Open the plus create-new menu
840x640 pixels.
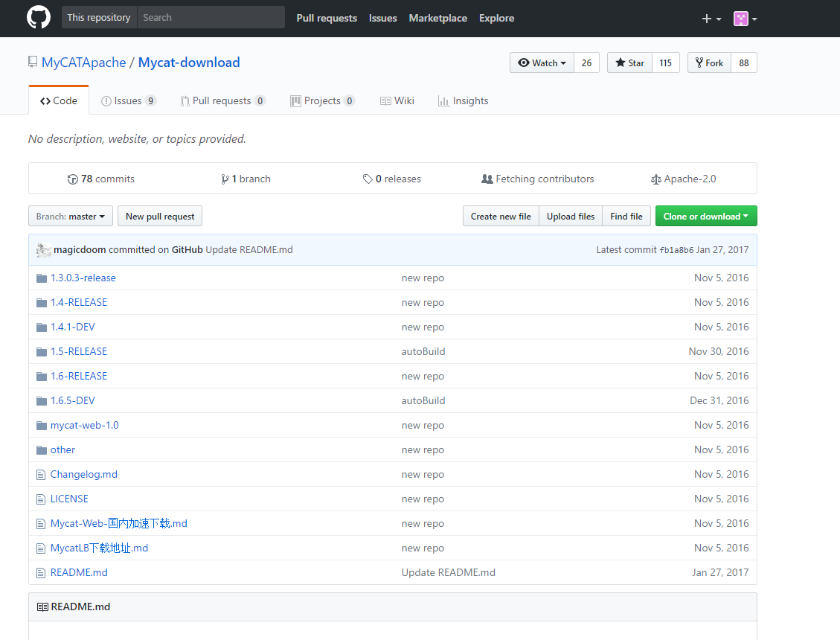[711, 19]
